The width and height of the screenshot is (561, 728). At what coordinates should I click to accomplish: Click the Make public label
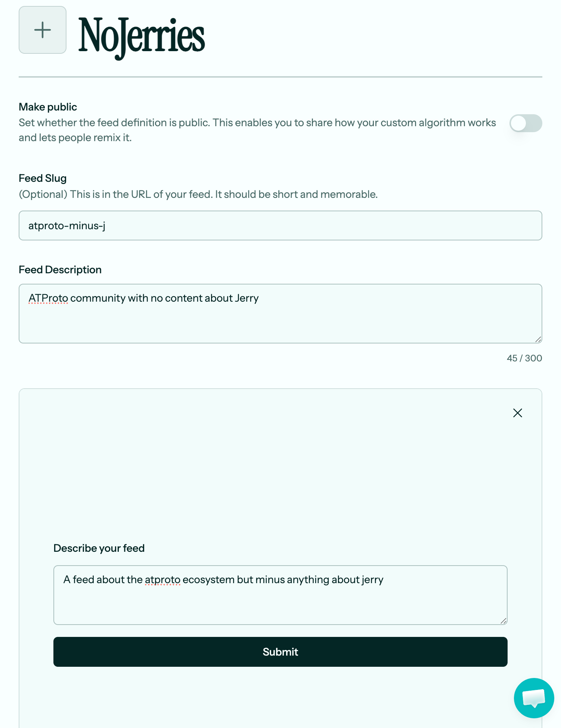pyautogui.click(x=48, y=107)
